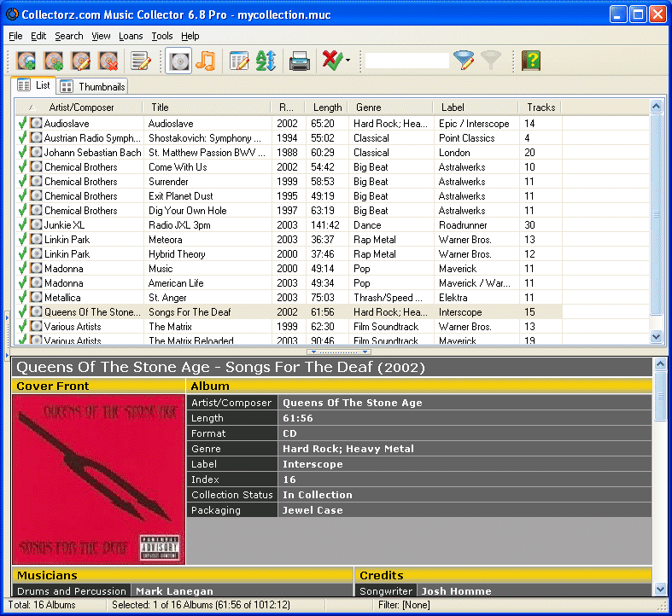Switch to Tracks view music note icon

coord(205,61)
